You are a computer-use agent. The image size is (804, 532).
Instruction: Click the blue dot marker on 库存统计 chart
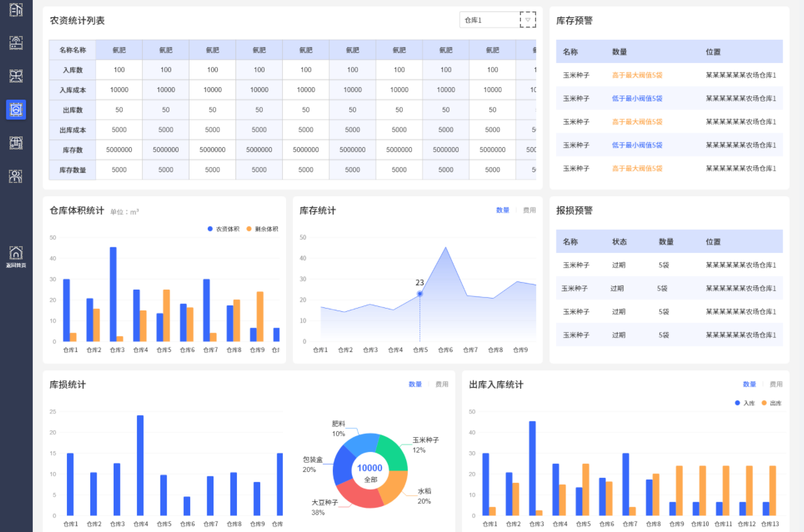click(x=419, y=293)
